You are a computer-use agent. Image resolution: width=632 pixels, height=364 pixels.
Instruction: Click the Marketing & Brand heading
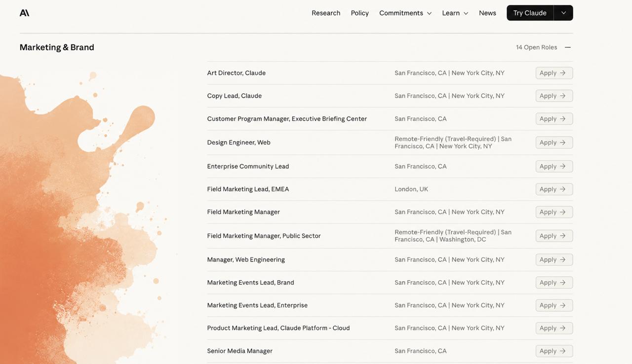(57, 47)
